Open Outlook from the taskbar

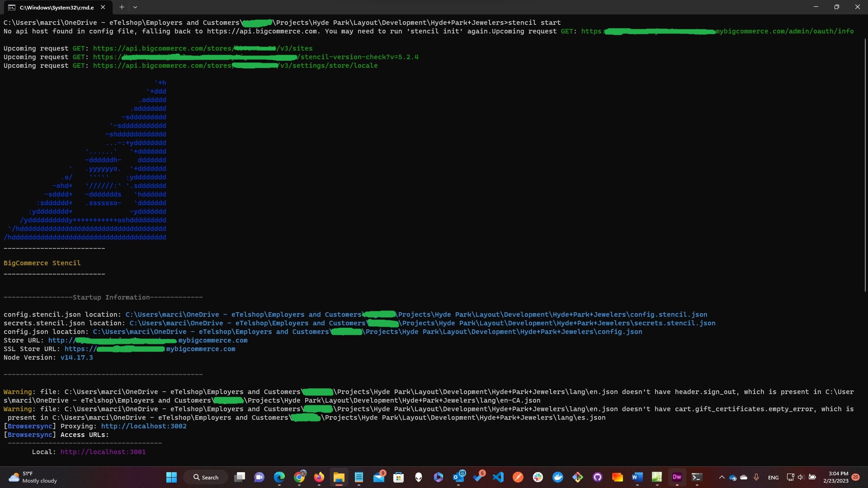[x=458, y=477]
